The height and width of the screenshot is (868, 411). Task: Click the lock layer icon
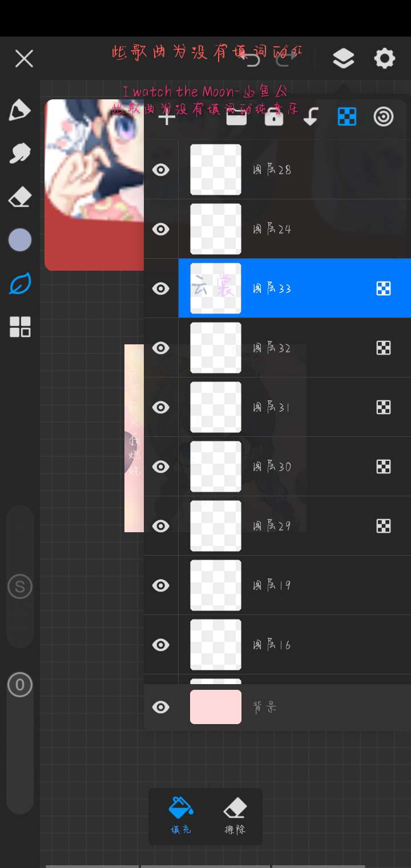[274, 118]
